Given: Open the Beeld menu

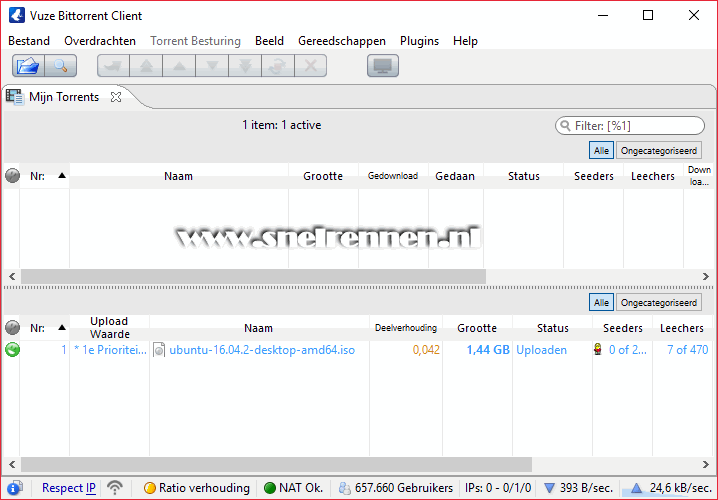Looking at the screenshot, I should pyautogui.click(x=269, y=41).
